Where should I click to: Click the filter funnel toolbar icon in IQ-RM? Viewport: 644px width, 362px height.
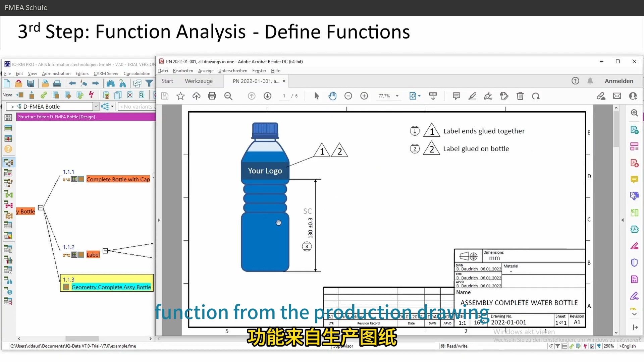tap(150, 83)
